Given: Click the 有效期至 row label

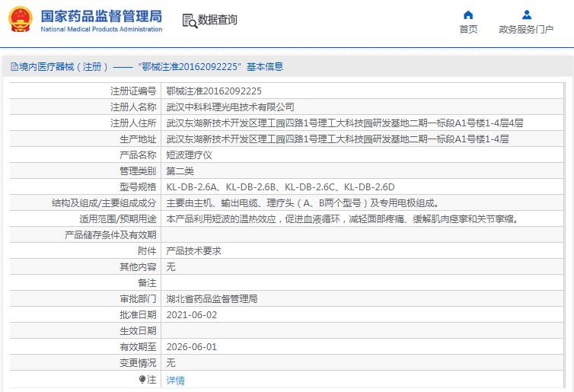Looking at the screenshot, I should (138, 347).
